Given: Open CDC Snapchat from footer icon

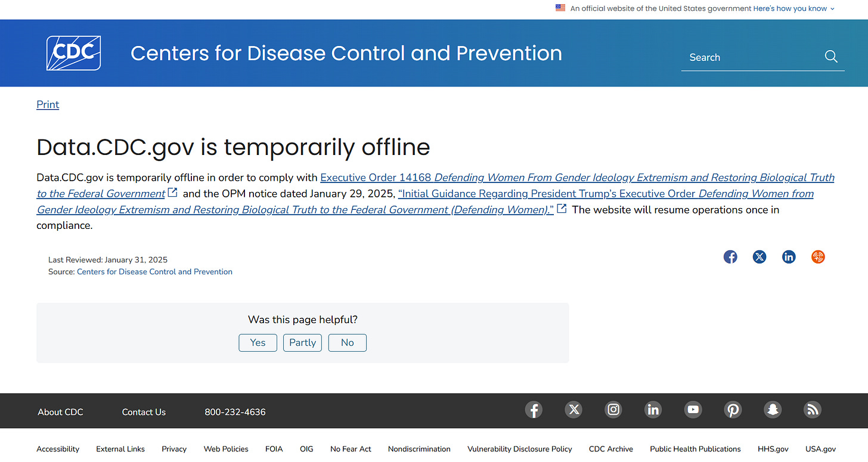Looking at the screenshot, I should (773, 410).
